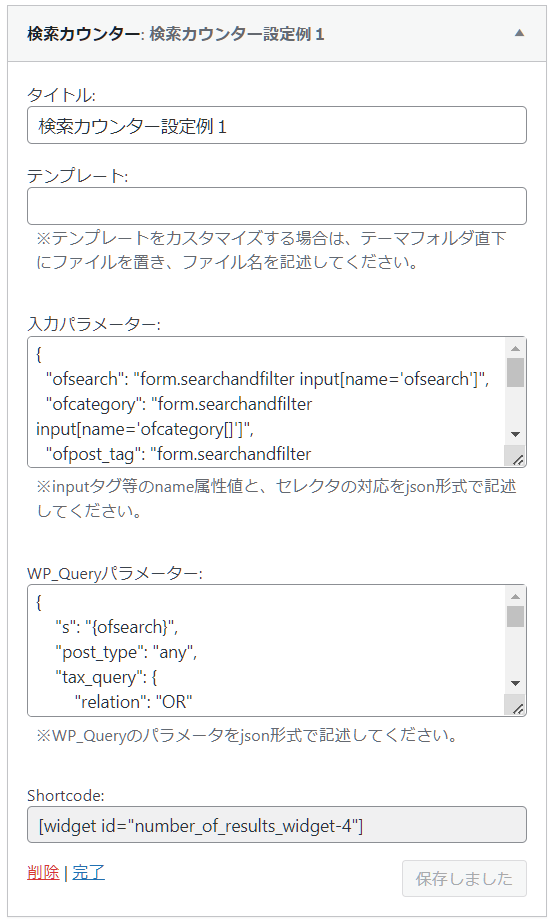Click the 入力パラメーター scrollbar thumb
Image resolution: width=552 pixels, height=922 pixels.
(x=516, y=372)
